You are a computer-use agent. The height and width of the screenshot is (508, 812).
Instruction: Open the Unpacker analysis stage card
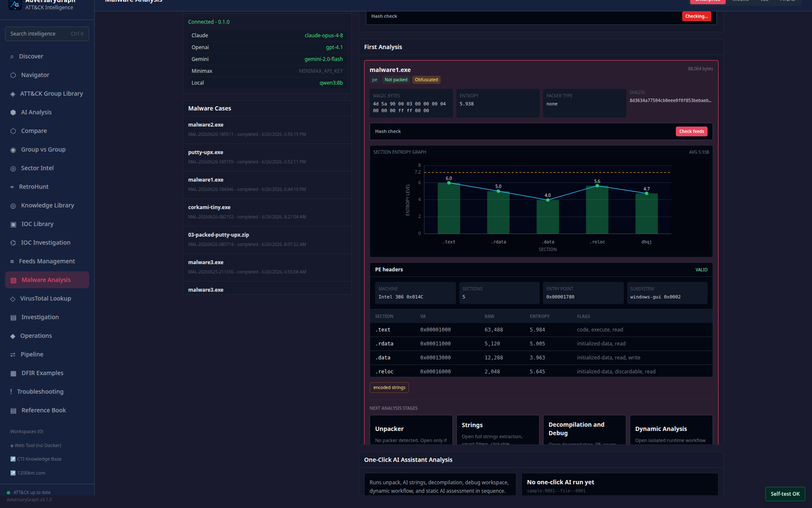(411, 430)
